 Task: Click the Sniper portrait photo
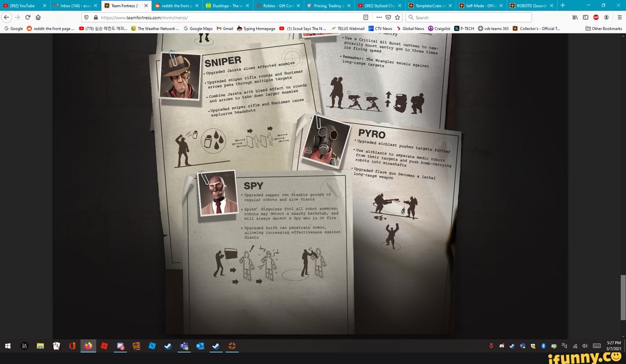(179, 76)
